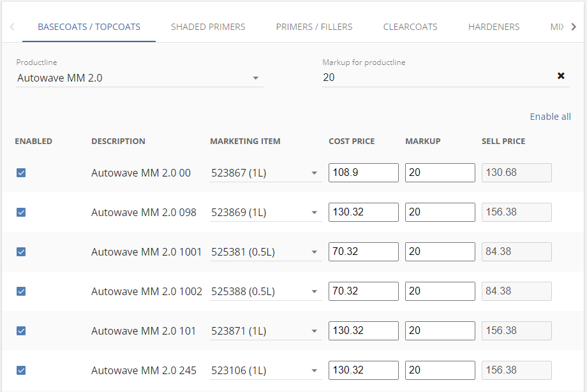Uncheck Autowave MM 2.0 101 row
This screenshot has height=392, width=587.
pyautogui.click(x=21, y=331)
